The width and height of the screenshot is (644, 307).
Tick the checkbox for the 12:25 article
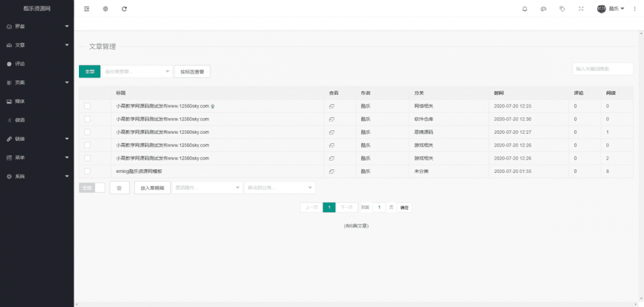coord(87,106)
